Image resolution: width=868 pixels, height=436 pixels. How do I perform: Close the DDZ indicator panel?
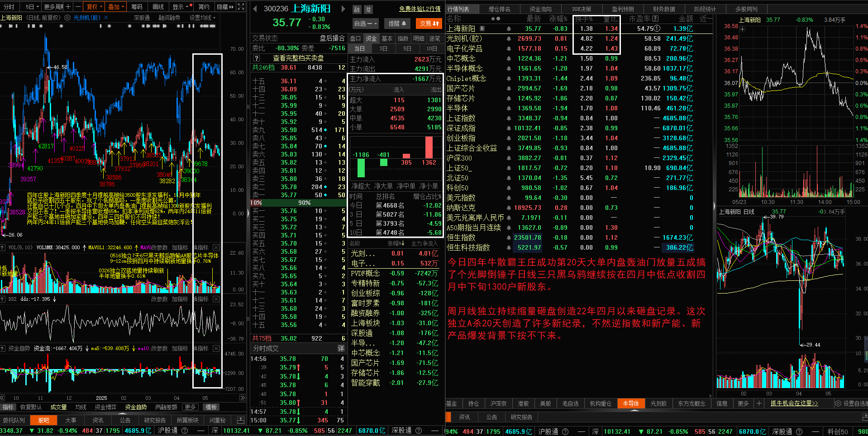pyautogui.click(x=216, y=299)
